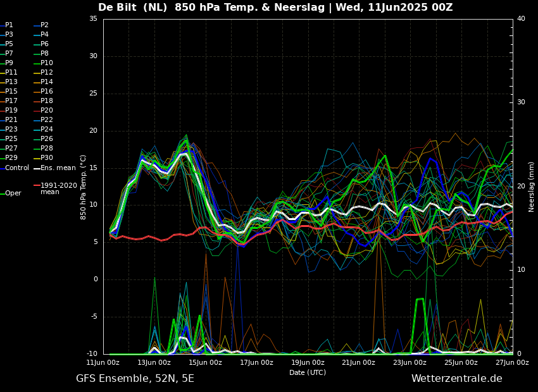Click the red 1991-2020 mean legend swatch
This screenshot has width=538, height=392.
37,185
